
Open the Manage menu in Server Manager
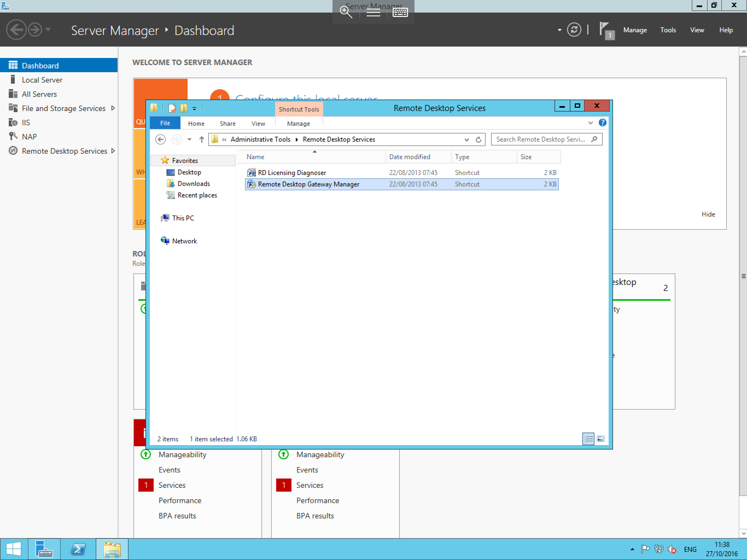[x=635, y=30]
